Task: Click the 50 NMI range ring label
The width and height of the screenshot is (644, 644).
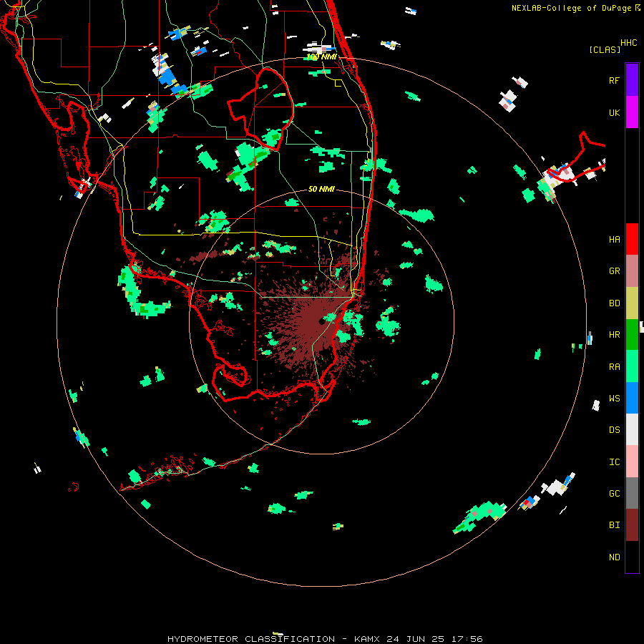Action: tap(321, 189)
